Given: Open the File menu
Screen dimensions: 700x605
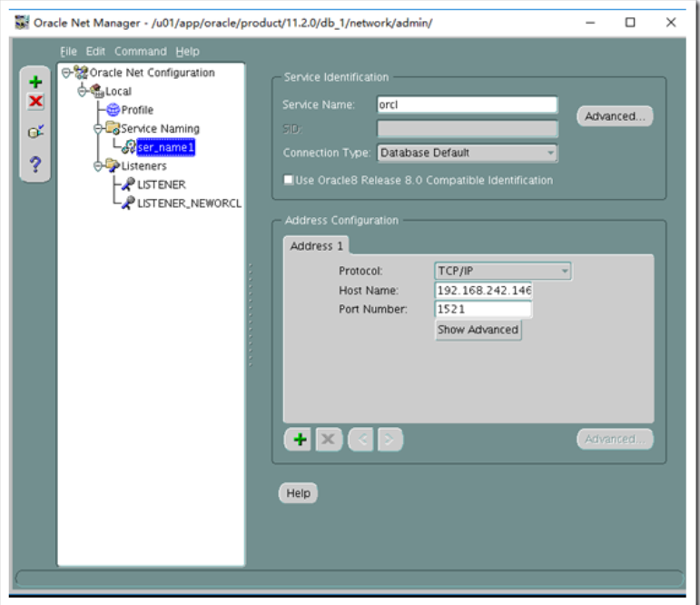Looking at the screenshot, I should tap(68, 52).
